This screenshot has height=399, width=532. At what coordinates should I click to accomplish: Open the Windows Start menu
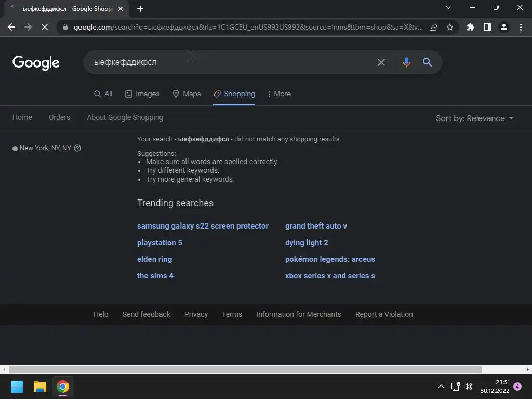(17, 387)
